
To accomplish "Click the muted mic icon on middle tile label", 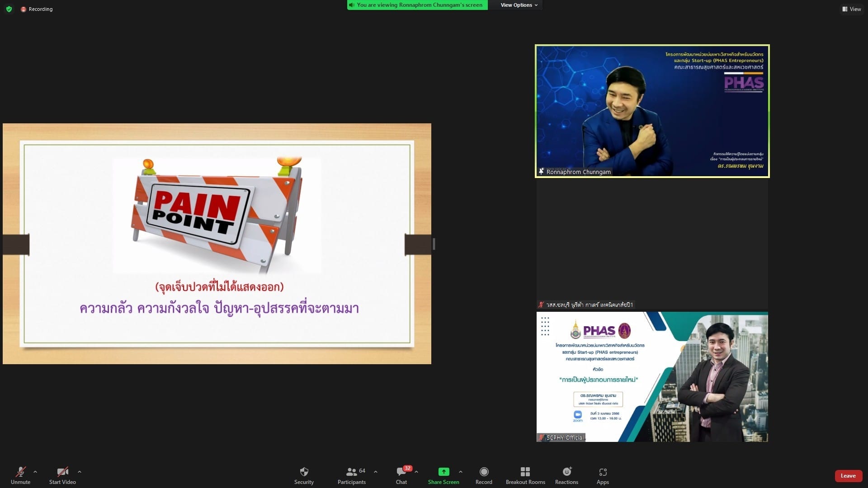I will tap(541, 305).
